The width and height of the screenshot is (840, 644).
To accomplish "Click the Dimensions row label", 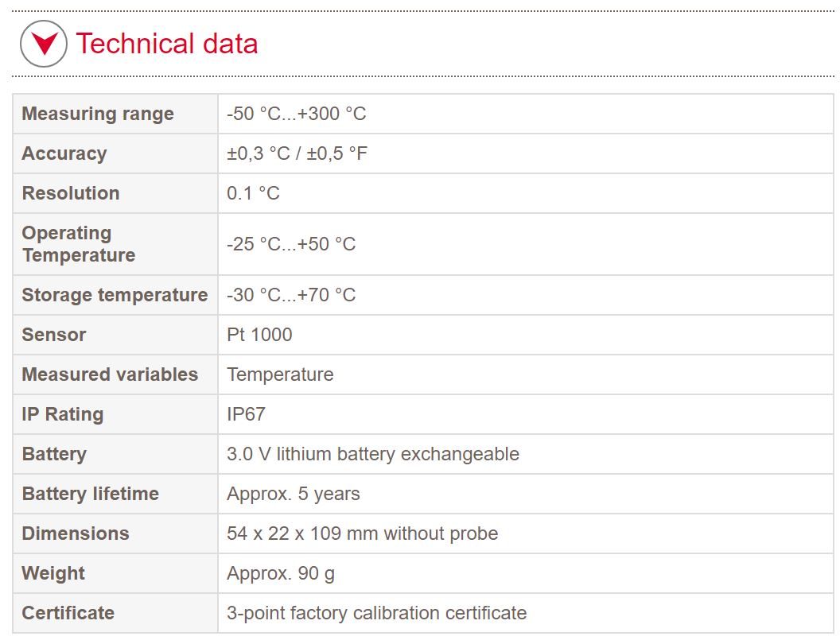I will [75, 533].
